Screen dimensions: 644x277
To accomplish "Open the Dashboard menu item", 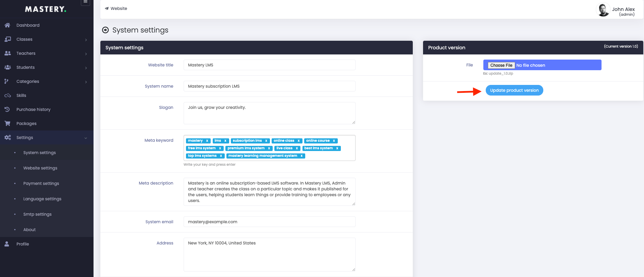I will (47, 25).
